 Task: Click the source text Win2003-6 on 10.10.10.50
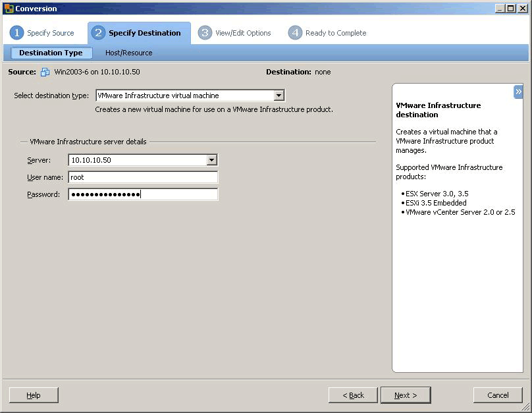point(97,72)
